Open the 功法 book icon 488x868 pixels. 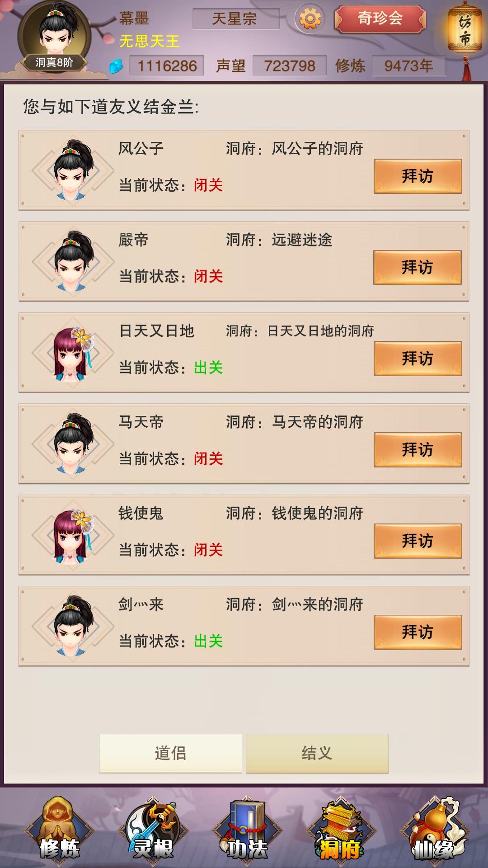[x=247, y=830]
